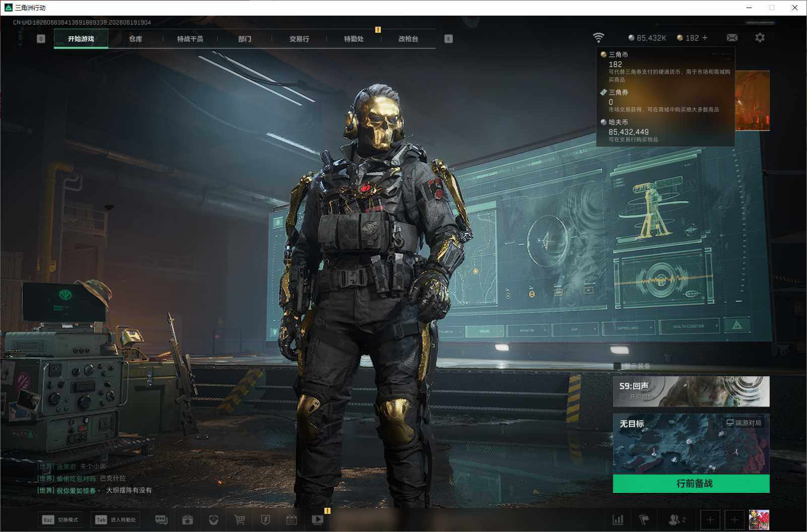Click the player avatar thumbnail
Image resolution: width=807 pixels, height=532 pixels.
tap(759, 520)
